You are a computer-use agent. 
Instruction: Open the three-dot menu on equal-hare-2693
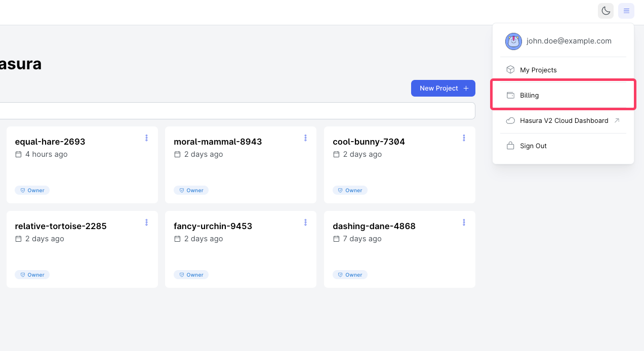tap(147, 138)
